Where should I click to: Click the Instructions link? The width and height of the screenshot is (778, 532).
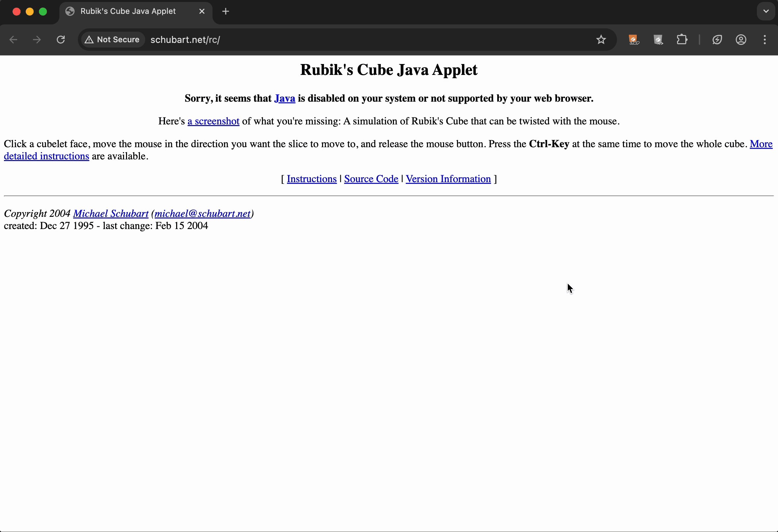[x=311, y=179]
